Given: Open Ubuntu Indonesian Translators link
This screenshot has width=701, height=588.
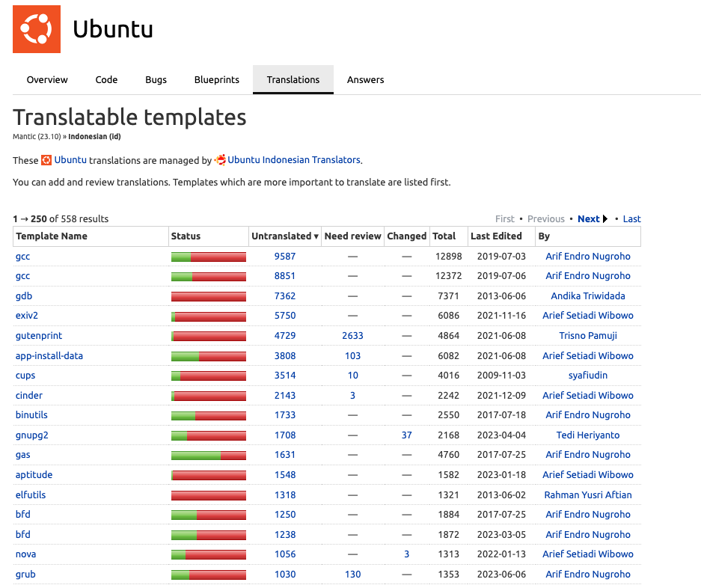Looking at the screenshot, I should coord(294,159).
